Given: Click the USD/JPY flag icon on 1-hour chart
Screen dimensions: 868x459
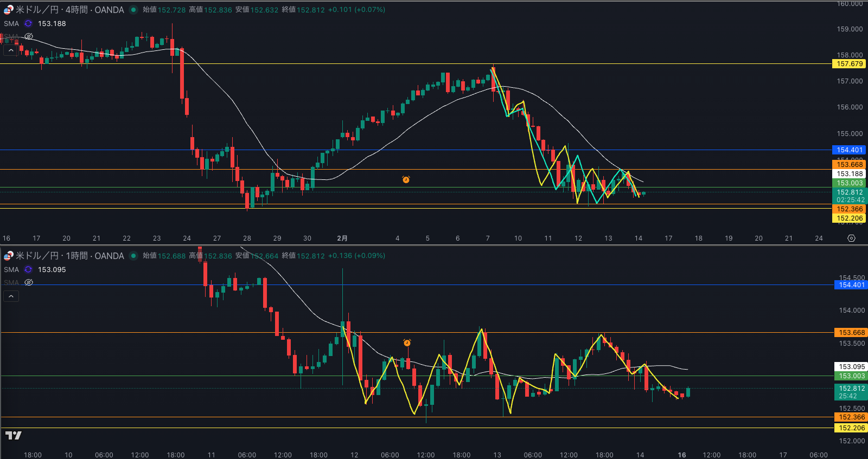Looking at the screenshot, I should [8, 256].
